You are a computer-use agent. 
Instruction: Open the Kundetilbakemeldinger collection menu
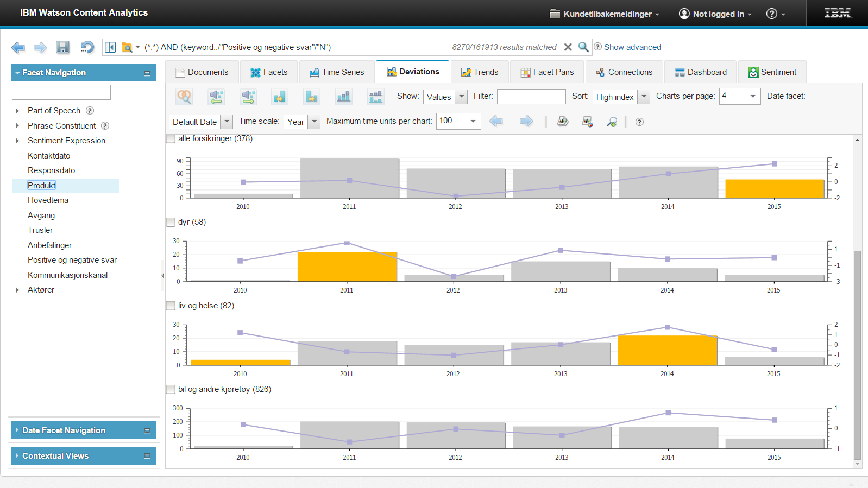605,14
